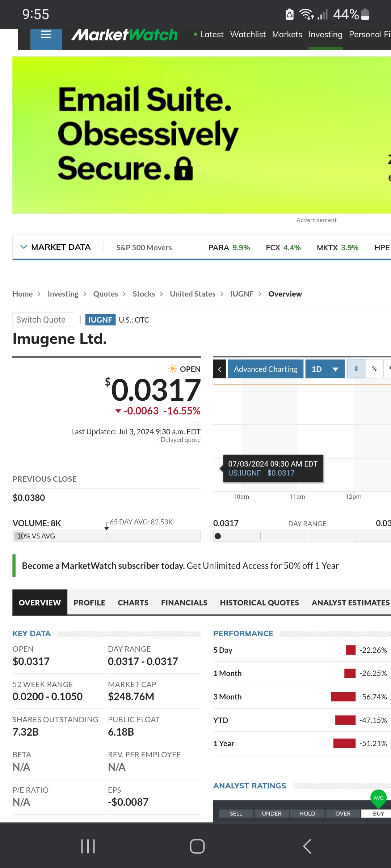Tap the Android back button
The image size is (391, 868).
(307, 846)
